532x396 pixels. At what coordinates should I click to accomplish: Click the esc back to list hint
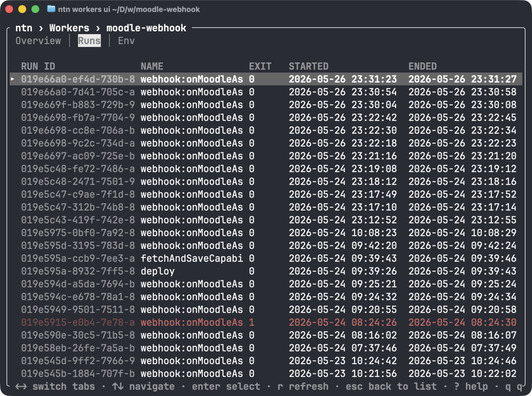point(391,386)
